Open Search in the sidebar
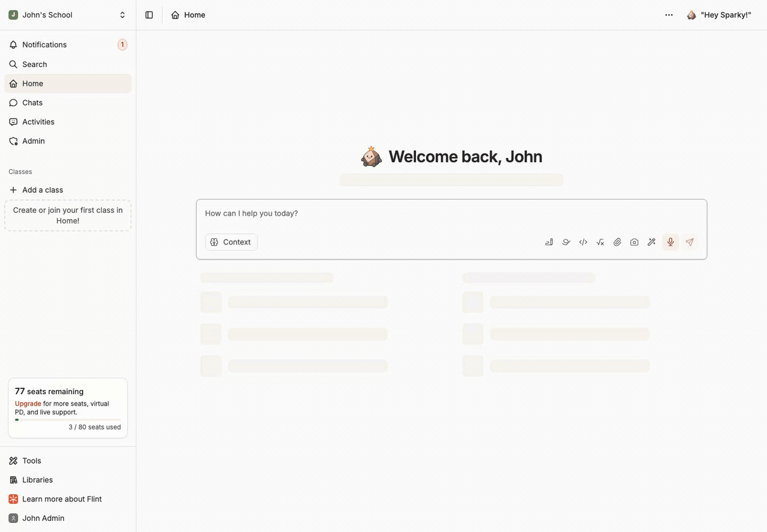 (68, 64)
